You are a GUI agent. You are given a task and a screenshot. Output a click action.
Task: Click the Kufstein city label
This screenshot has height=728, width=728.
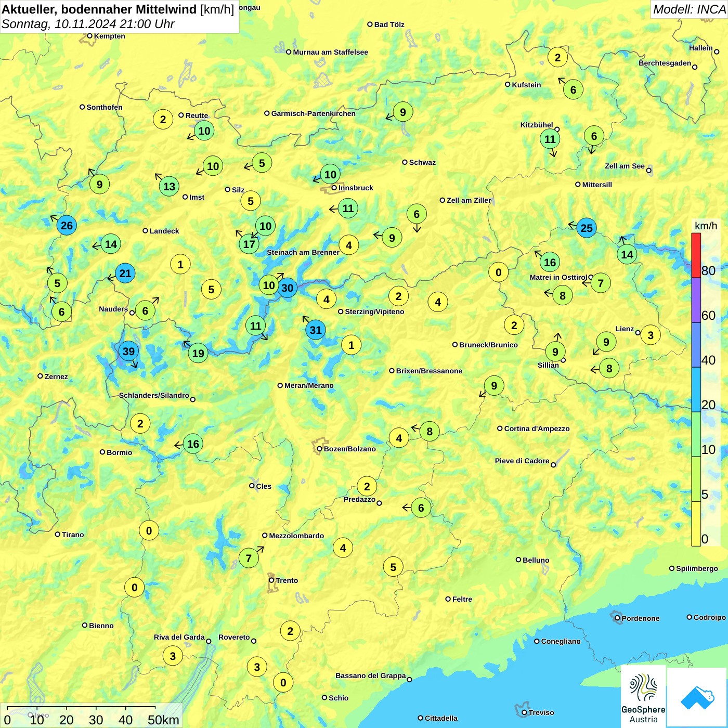click(526, 85)
